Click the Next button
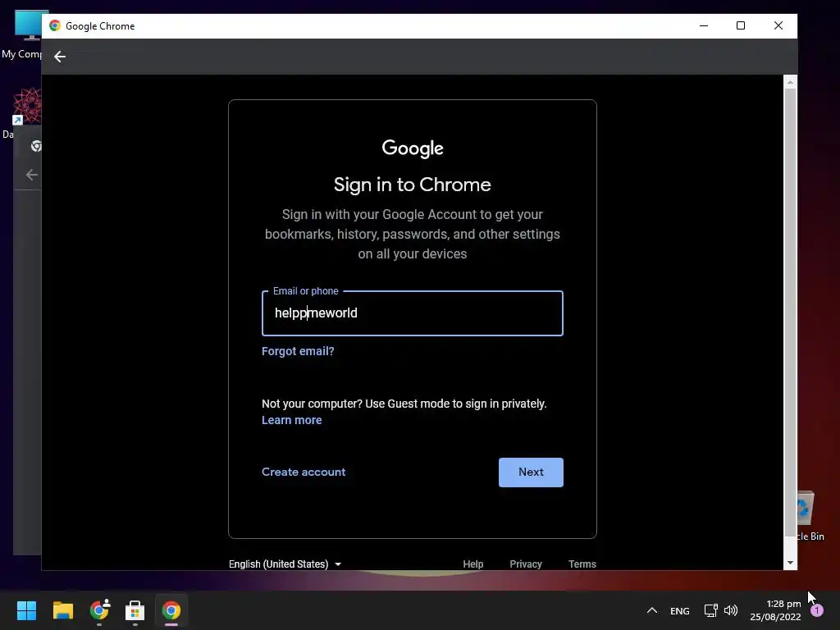 click(531, 472)
